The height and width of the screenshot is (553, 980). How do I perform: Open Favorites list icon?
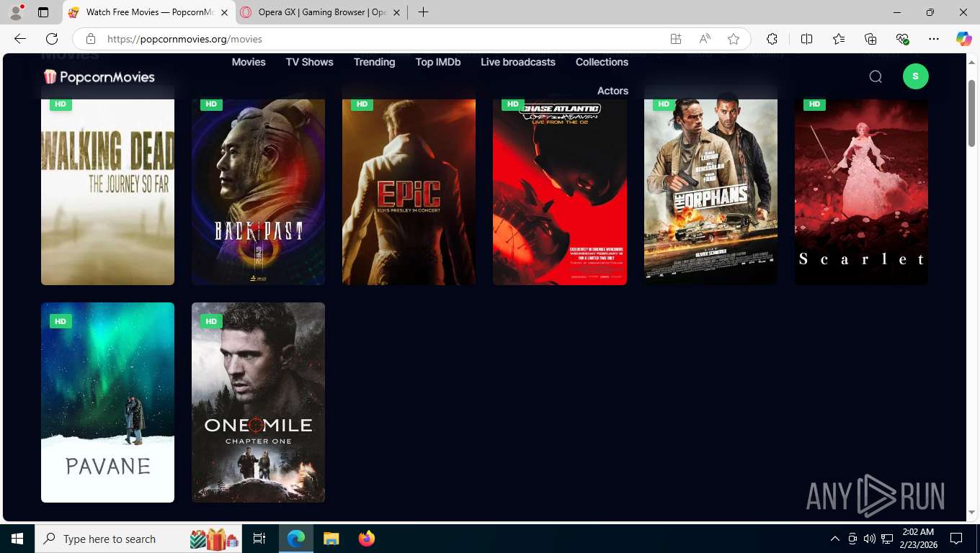[x=839, y=39]
